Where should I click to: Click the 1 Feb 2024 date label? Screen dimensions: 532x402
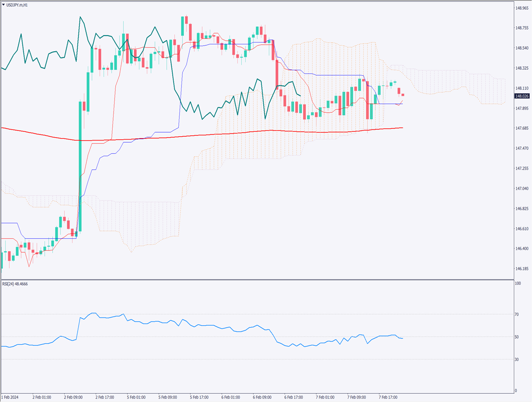tap(11, 397)
